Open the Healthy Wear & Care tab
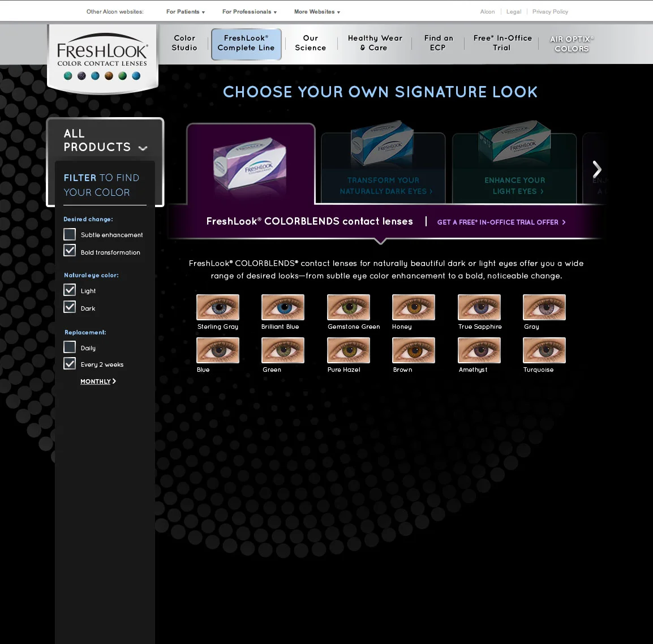The height and width of the screenshot is (644, 653). [375, 43]
